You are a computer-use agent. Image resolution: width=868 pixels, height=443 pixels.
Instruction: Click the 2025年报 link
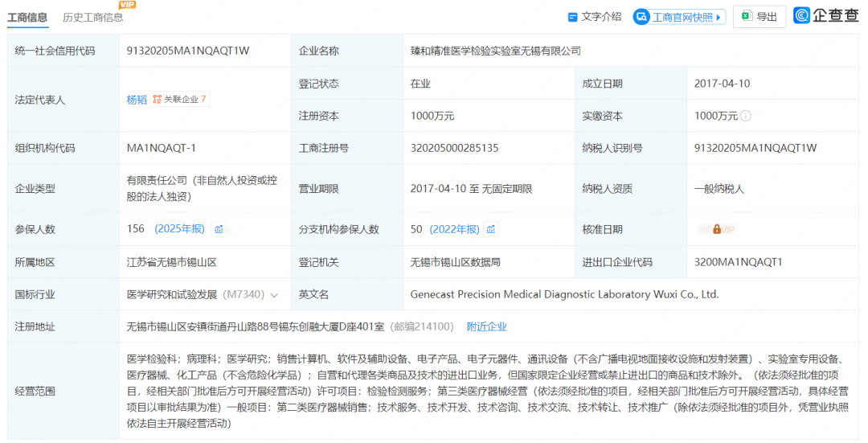[179, 229]
